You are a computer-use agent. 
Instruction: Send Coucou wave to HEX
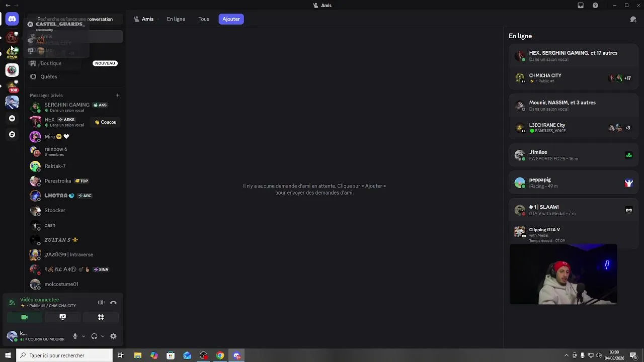[106, 122]
